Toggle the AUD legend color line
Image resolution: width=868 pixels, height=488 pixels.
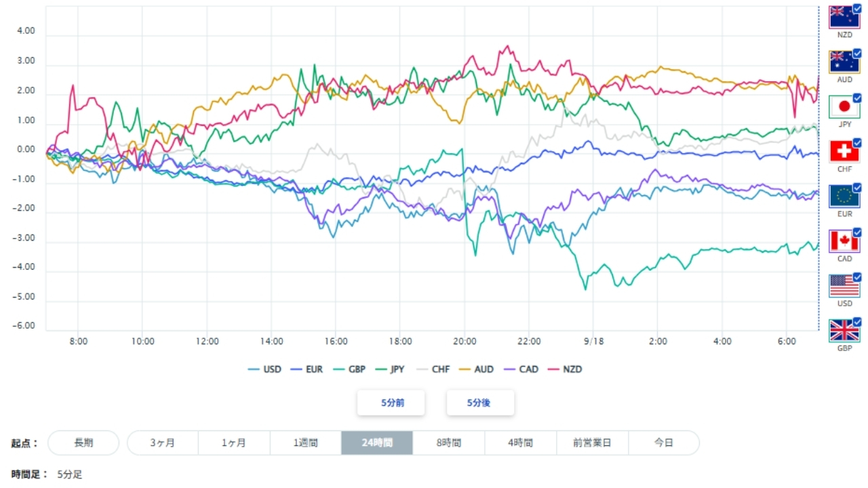click(475, 369)
